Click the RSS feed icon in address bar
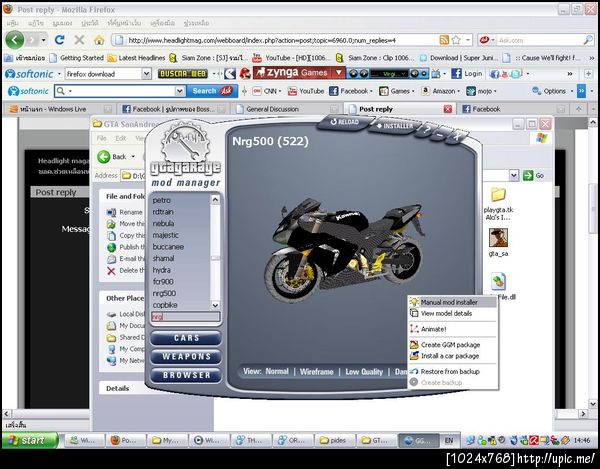Screen dimensions: 600x469 point(444,40)
